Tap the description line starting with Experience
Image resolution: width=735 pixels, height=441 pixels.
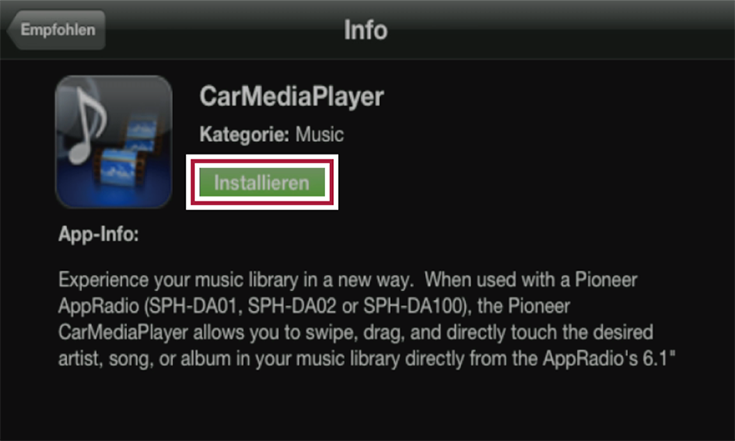[x=348, y=280]
